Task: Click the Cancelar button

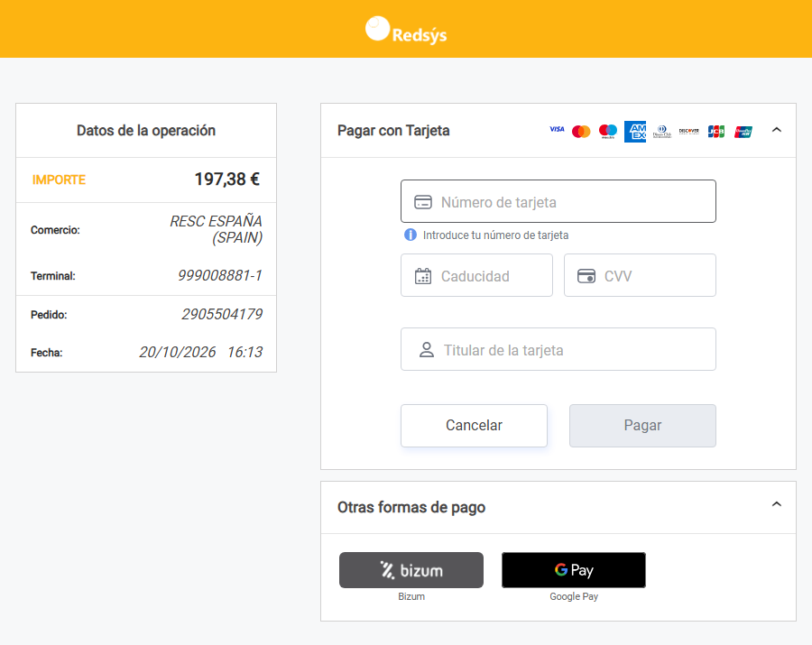Action: point(474,426)
